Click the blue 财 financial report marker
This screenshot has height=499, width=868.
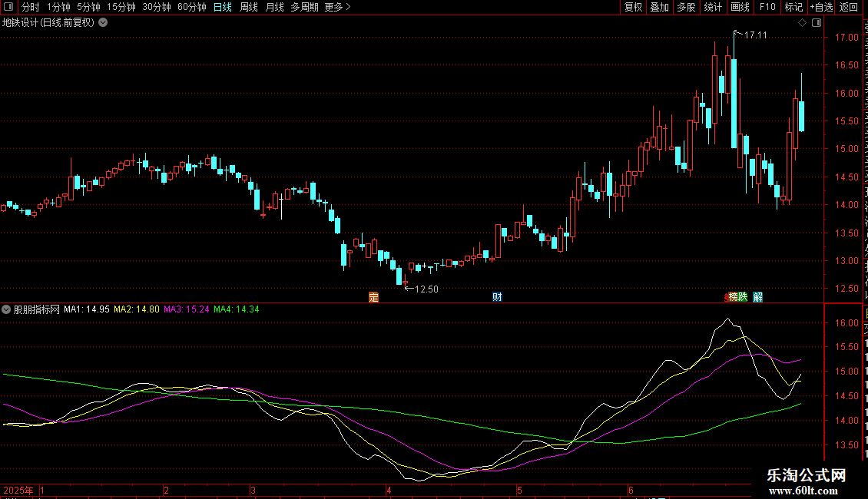pos(497,297)
